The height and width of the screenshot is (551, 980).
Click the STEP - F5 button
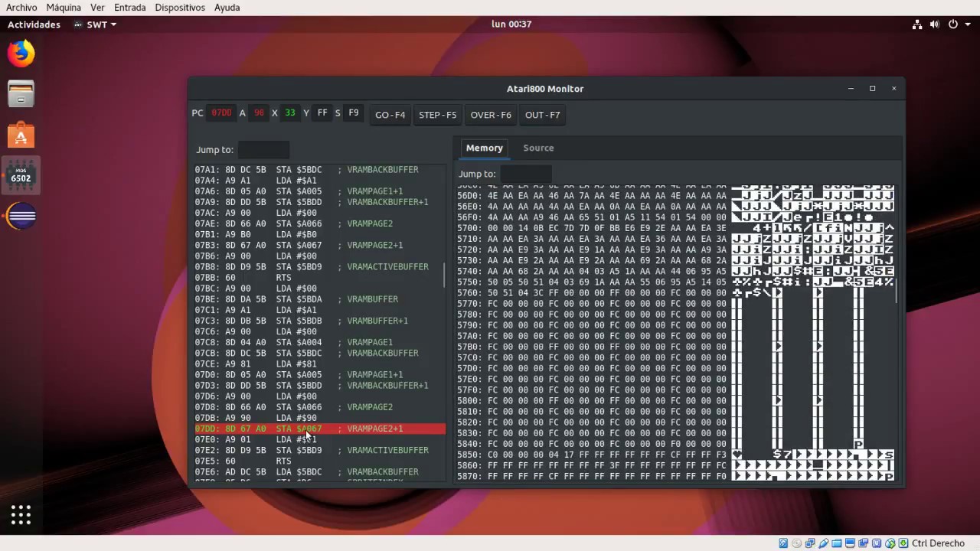pyautogui.click(x=437, y=115)
